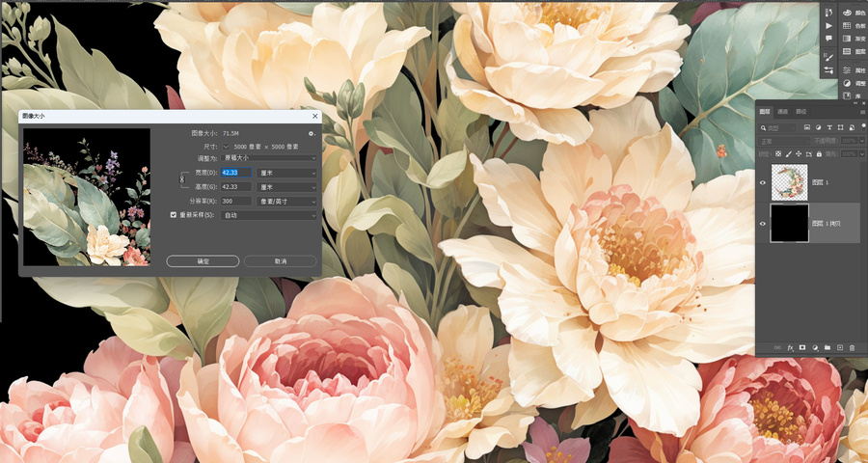The width and height of the screenshot is (868, 463).
Task: Open layer filter 类型 dropdown
Action: coord(778,128)
